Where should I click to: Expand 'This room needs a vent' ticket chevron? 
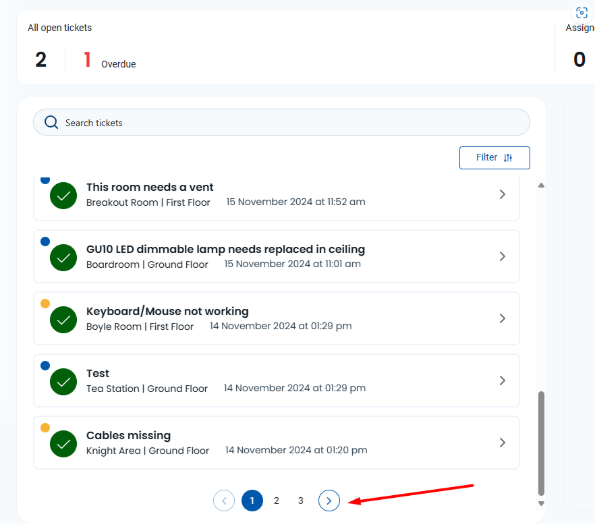pyautogui.click(x=502, y=194)
